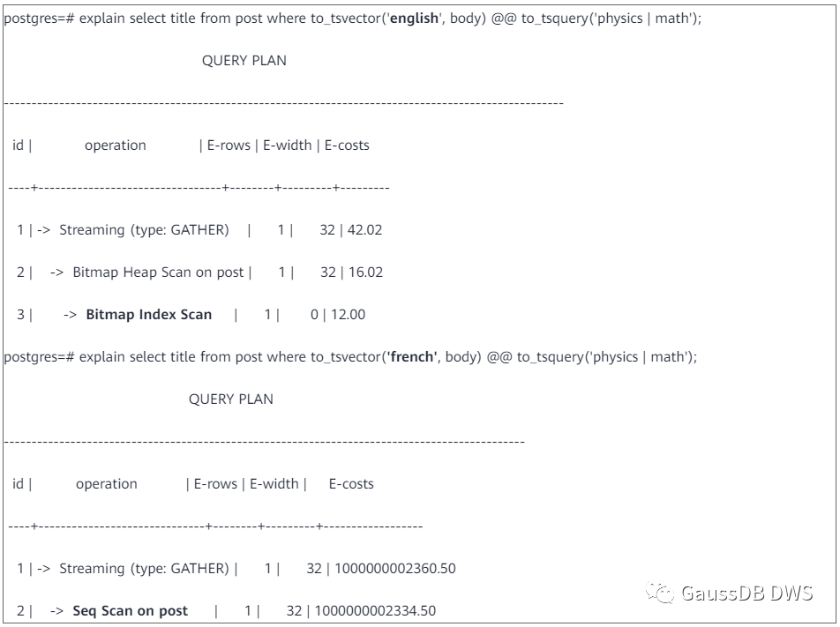Click the Seq Scan on post operation
Image resolution: width=840 pixels, height=627 pixels.
point(131,610)
